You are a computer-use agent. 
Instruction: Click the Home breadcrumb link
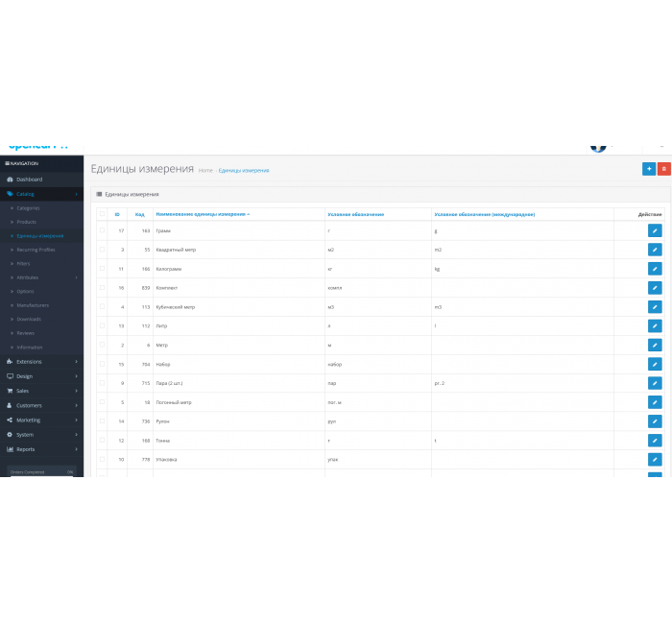205,171
